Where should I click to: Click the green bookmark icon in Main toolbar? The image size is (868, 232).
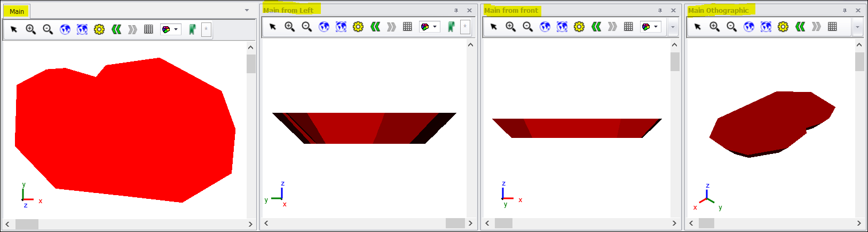[192, 29]
